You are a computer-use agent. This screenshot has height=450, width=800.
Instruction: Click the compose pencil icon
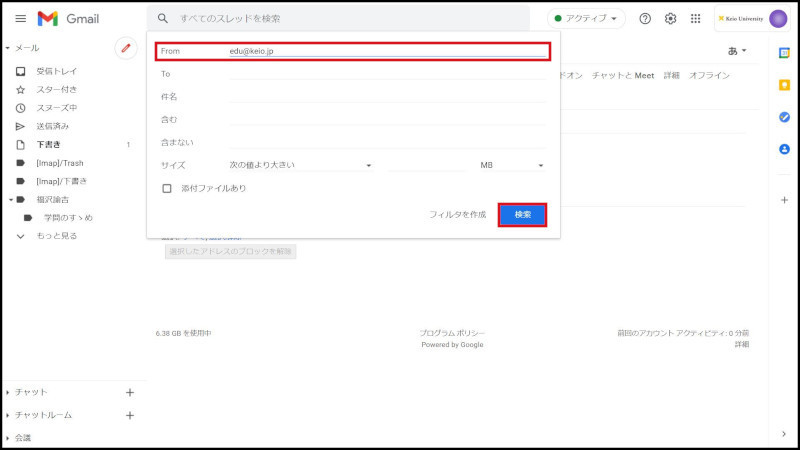[126, 48]
